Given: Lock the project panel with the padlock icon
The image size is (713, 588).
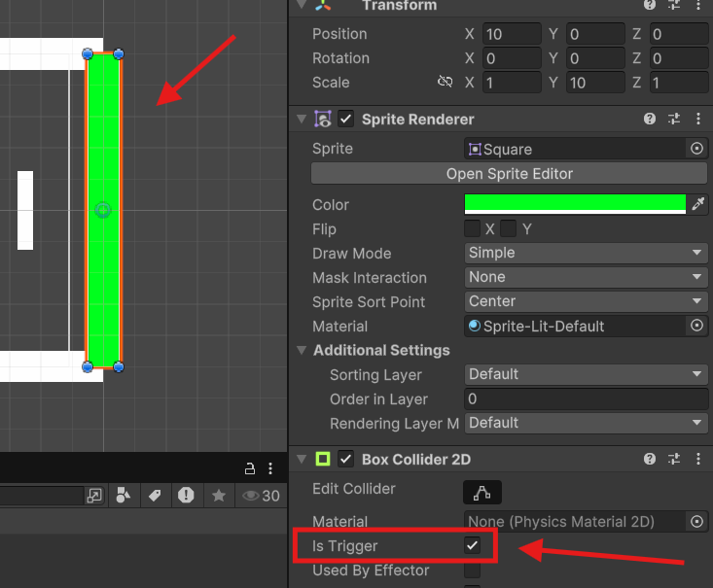Looking at the screenshot, I should tap(250, 468).
